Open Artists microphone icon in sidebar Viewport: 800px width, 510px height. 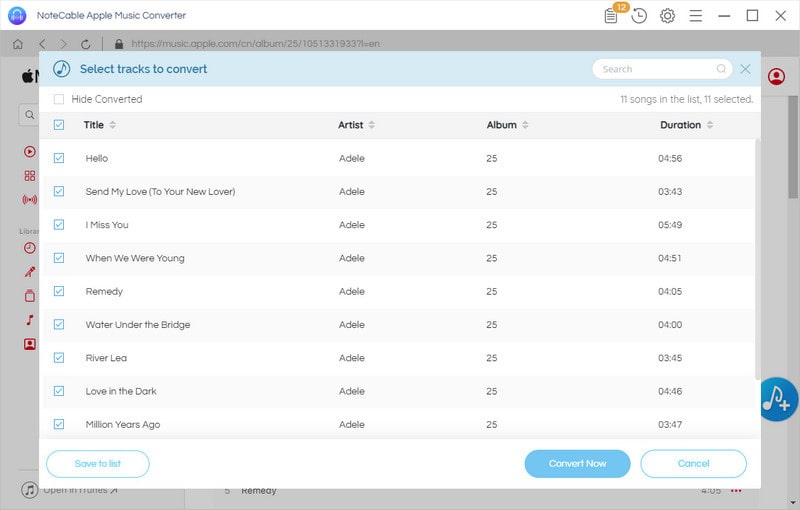pos(30,272)
